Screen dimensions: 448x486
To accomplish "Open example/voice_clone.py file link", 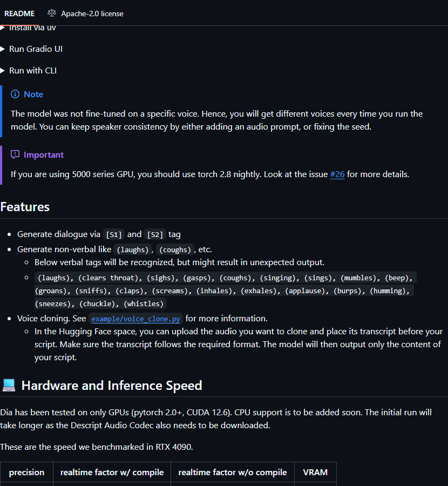I will click(x=135, y=319).
